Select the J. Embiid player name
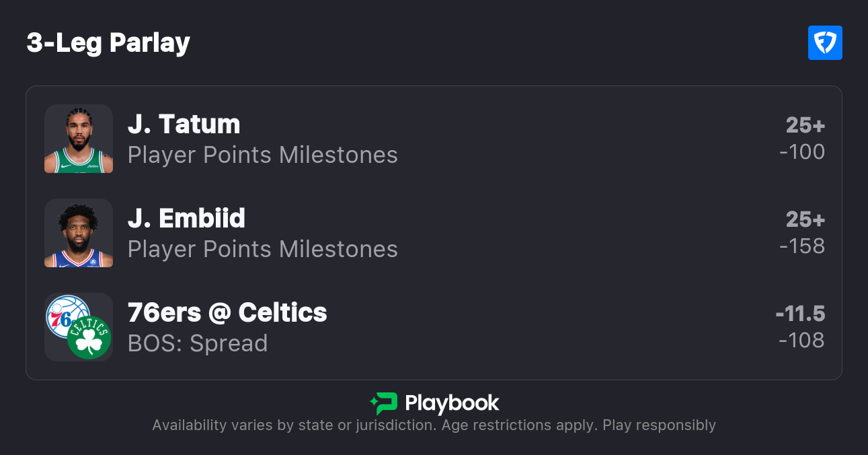 186,219
